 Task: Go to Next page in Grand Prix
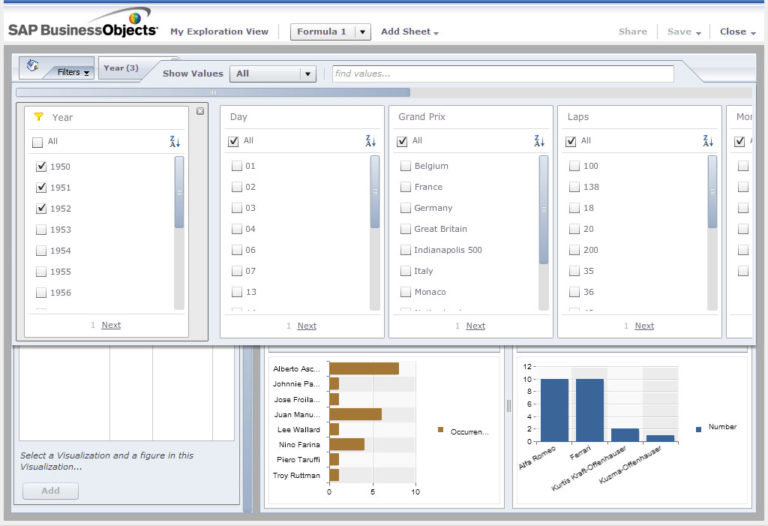[x=475, y=325]
